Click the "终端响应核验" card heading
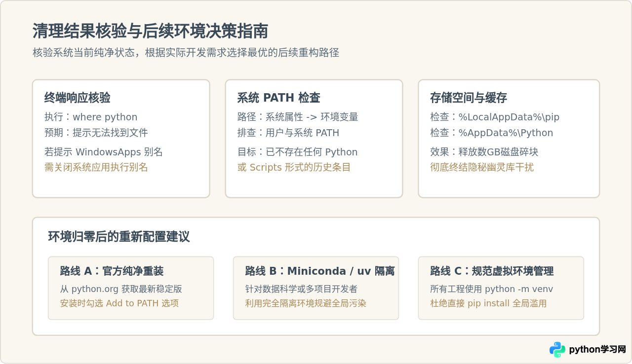Screen dimensions: 632x364 point(78,98)
